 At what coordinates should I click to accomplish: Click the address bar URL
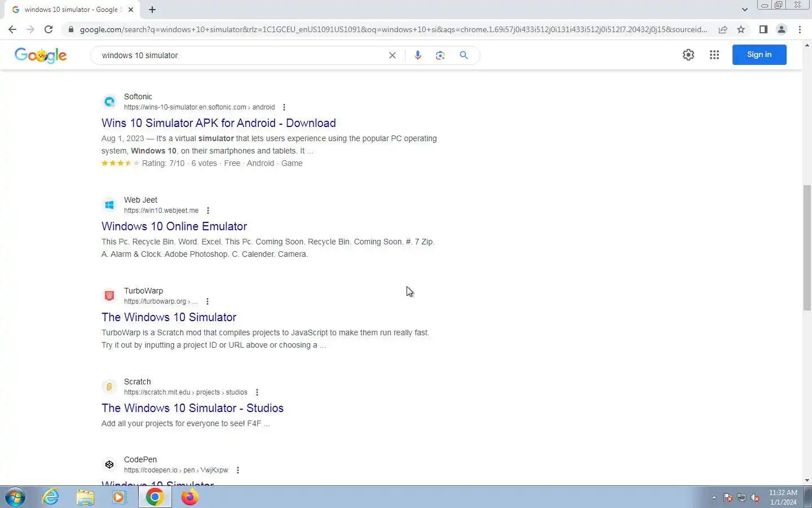tap(393, 29)
